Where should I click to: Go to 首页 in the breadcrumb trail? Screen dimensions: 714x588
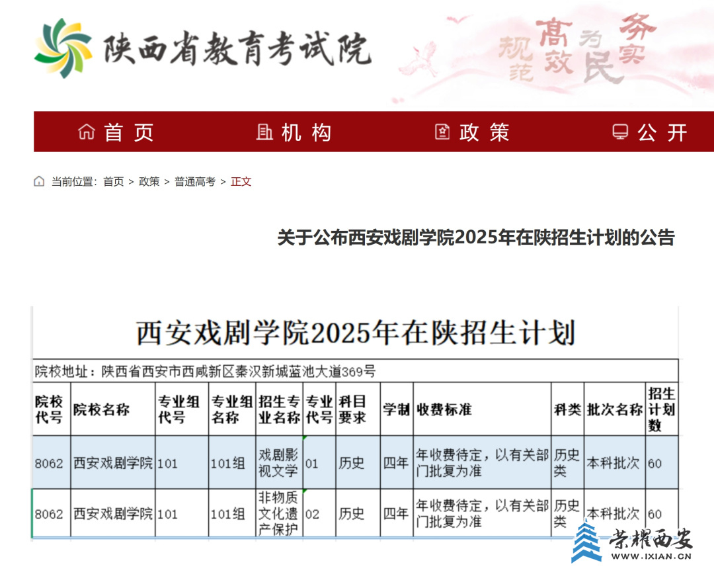(x=114, y=182)
